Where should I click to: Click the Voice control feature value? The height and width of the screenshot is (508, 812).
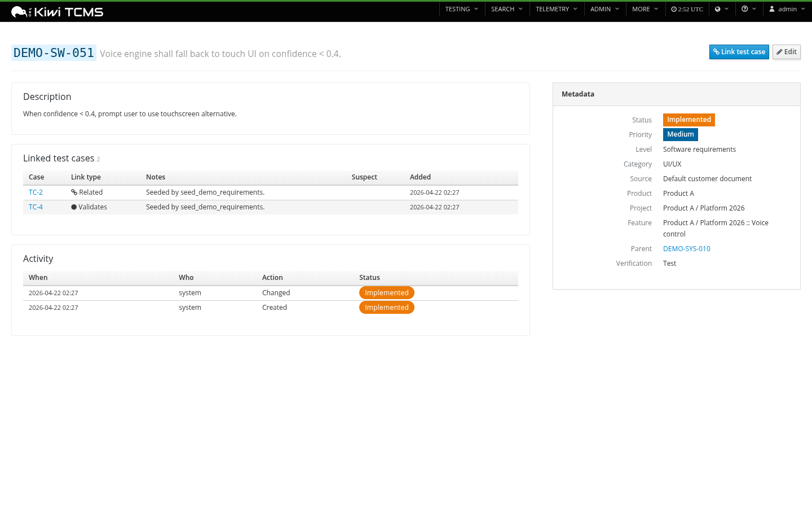(x=716, y=229)
